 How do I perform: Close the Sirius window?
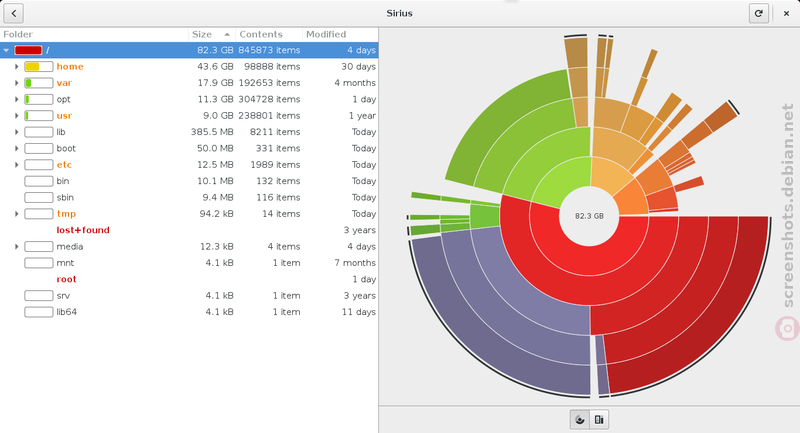pos(786,13)
